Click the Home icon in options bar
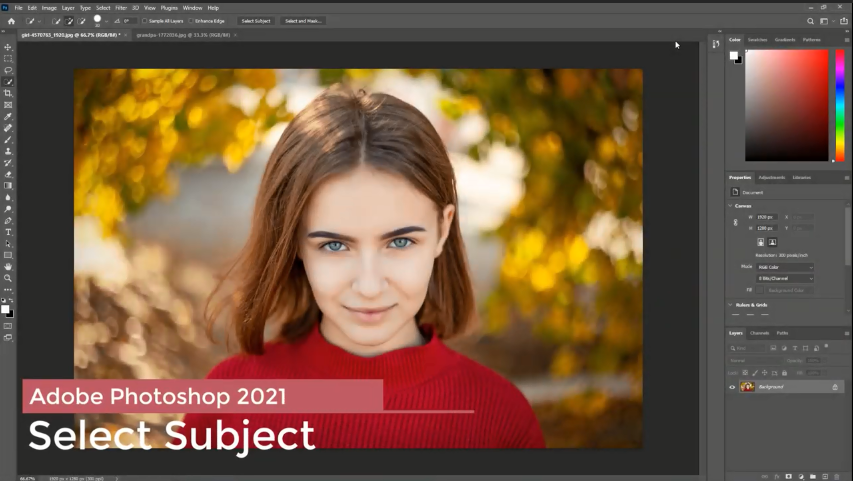Screen dimensions: 853x481 tap(11, 21)
